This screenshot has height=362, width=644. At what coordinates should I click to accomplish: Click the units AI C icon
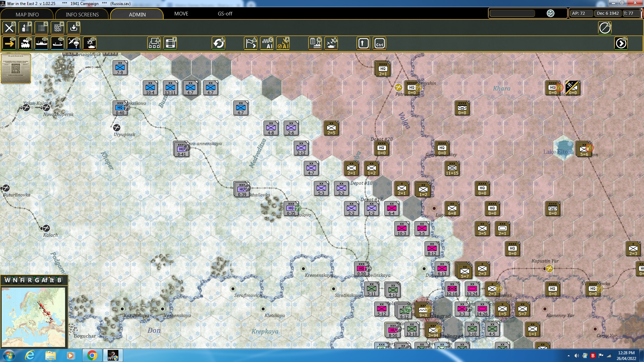point(267,44)
